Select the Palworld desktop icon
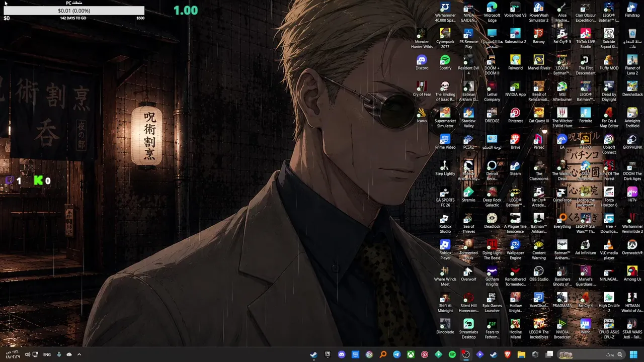The width and height of the screenshot is (644, 362). click(x=515, y=62)
